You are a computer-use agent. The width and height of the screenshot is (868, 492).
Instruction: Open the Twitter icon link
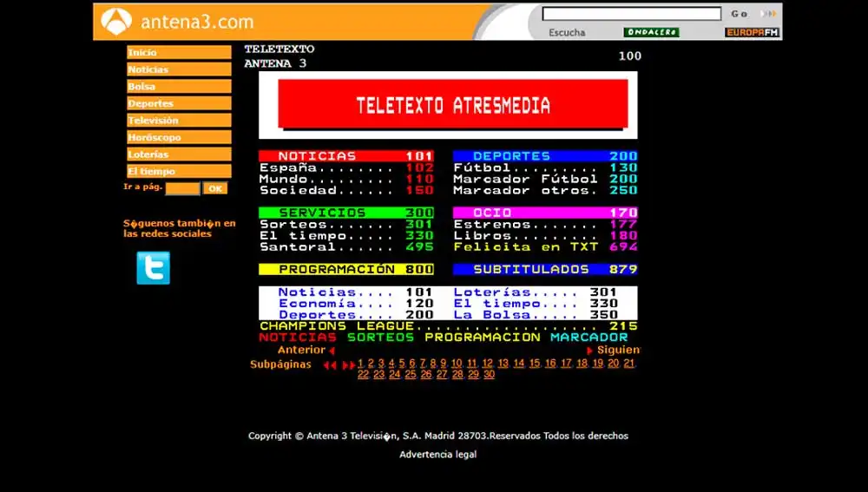[154, 268]
